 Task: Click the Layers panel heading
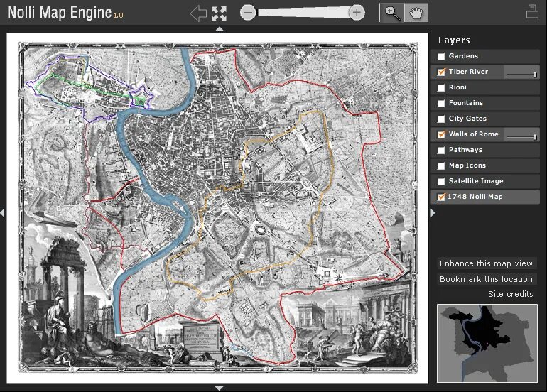[x=454, y=40]
